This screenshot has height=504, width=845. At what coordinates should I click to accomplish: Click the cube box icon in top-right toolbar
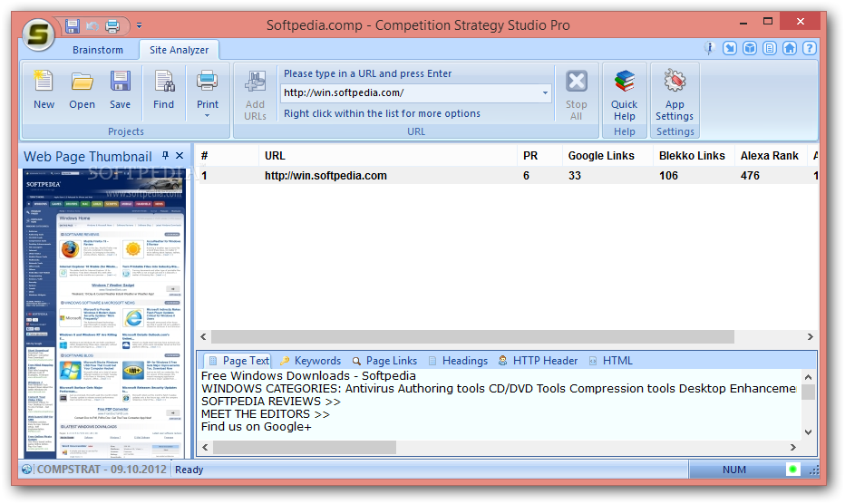pyautogui.click(x=750, y=48)
